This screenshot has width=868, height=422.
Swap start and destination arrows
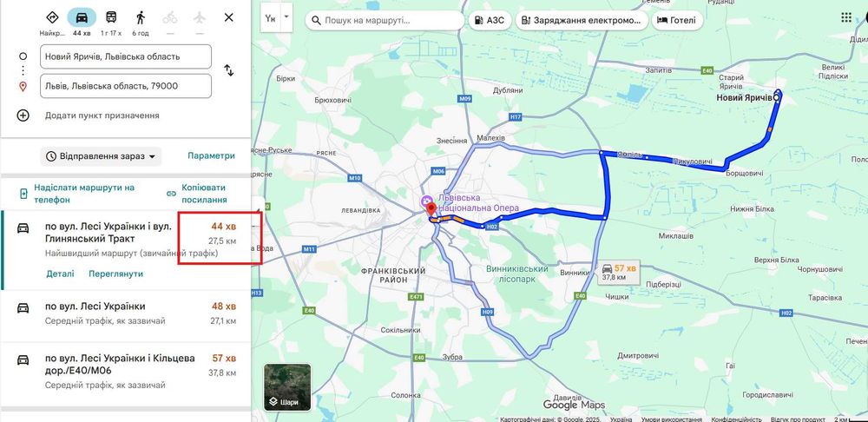tap(228, 70)
